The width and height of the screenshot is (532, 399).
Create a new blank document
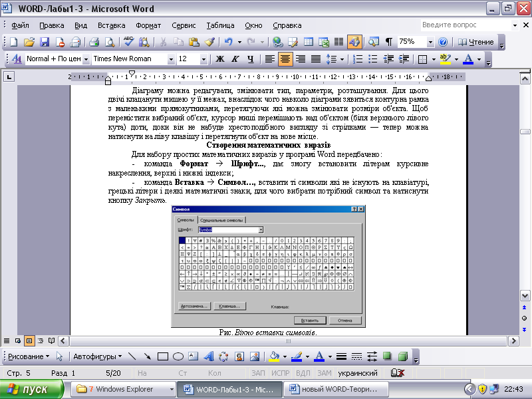(13, 42)
